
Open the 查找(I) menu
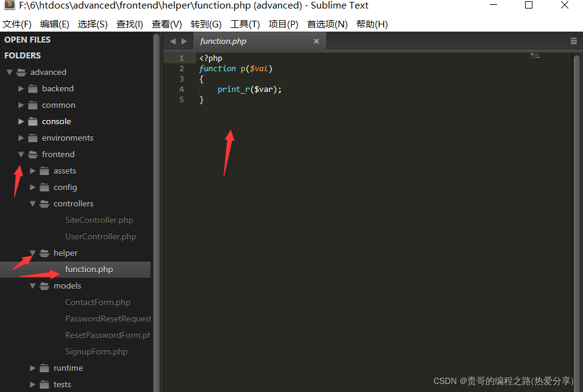click(129, 24)
